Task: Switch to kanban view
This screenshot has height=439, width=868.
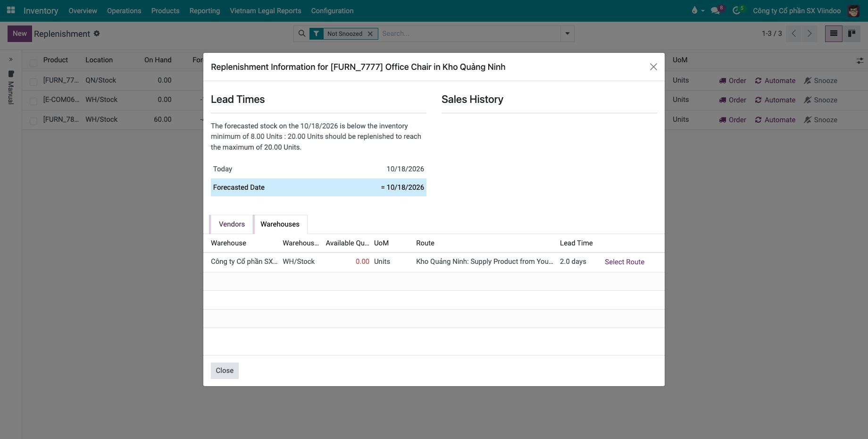Action: click(851, 34)
